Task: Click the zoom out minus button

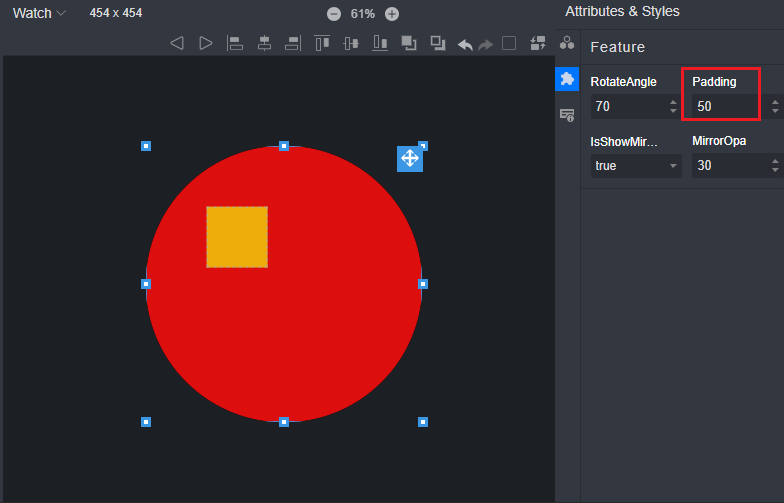Action: (x=333, y=14)
